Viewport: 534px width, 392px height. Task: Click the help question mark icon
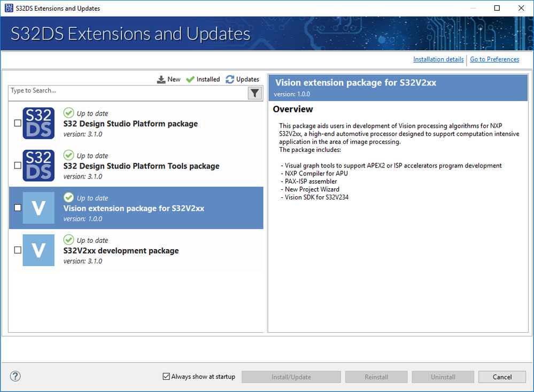click(x=16, y=376)
